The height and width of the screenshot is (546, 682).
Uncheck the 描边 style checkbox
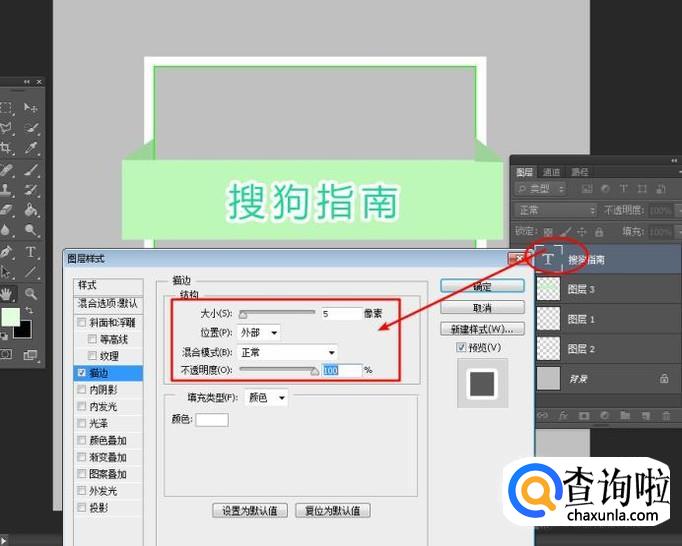click(81, 372)
